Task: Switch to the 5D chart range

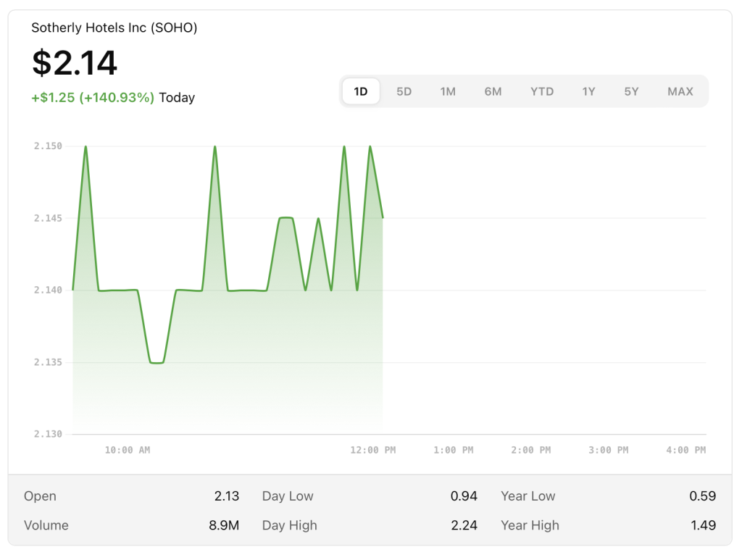Action: 404,91
